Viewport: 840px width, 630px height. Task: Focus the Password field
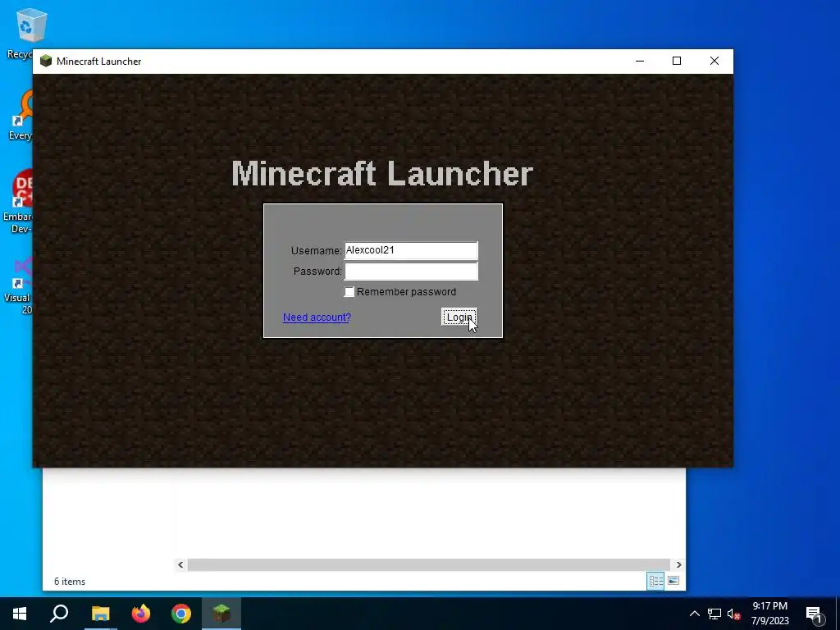pos(411,271)
